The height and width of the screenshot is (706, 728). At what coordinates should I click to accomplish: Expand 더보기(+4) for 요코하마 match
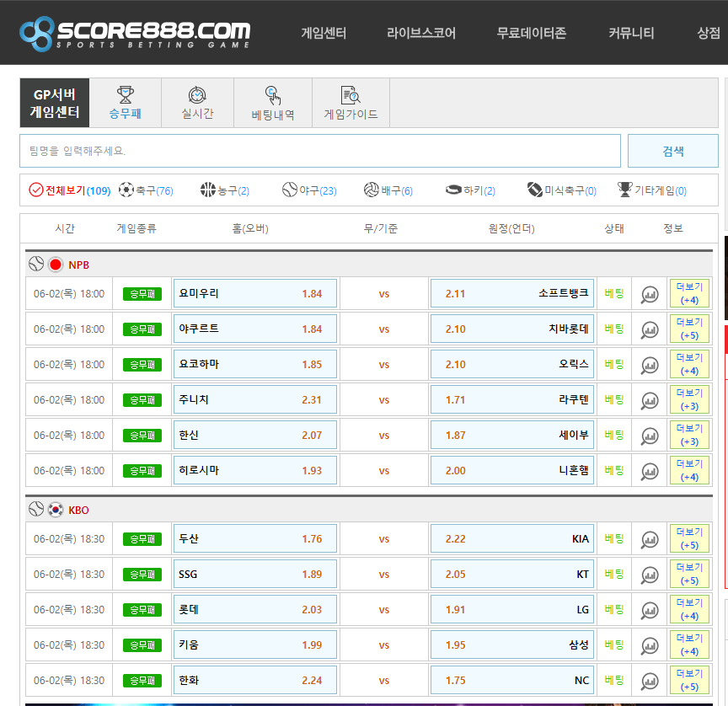pos(689,364)
